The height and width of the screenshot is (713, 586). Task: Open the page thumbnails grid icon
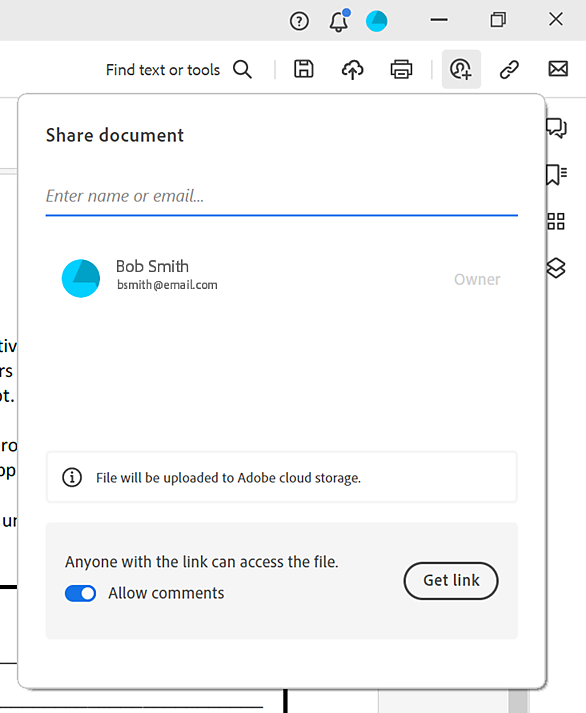[x=556, y=221]
